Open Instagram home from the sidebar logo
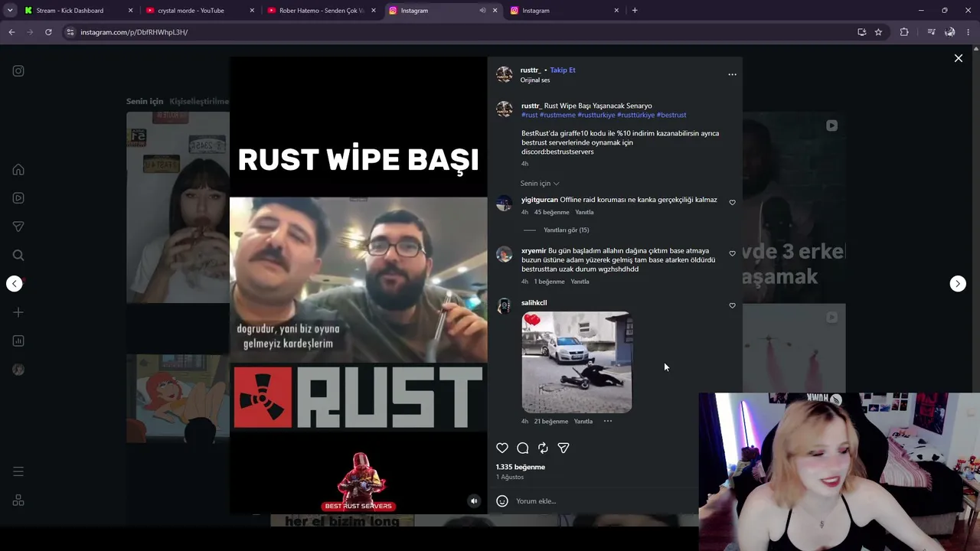Image resolution: width=980 pixels, height=551 pixels. pyautogui.click(x=18, y=71)
